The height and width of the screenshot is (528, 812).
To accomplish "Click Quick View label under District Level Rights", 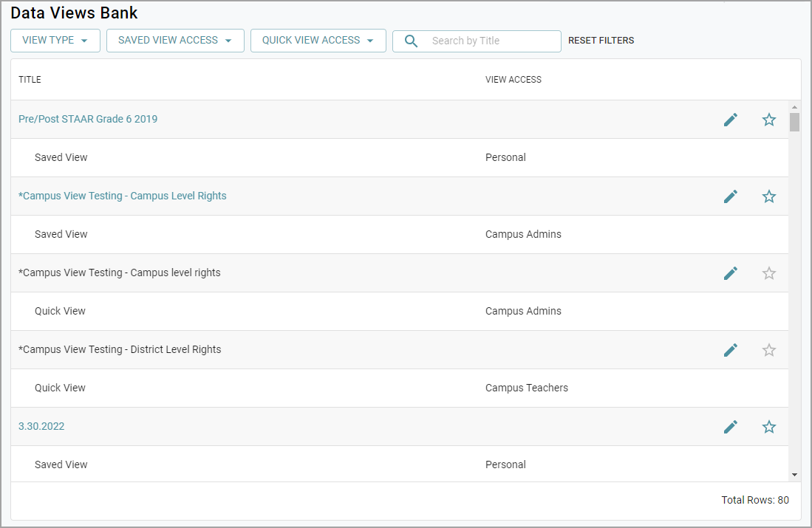I will click(x=60, y=388).
